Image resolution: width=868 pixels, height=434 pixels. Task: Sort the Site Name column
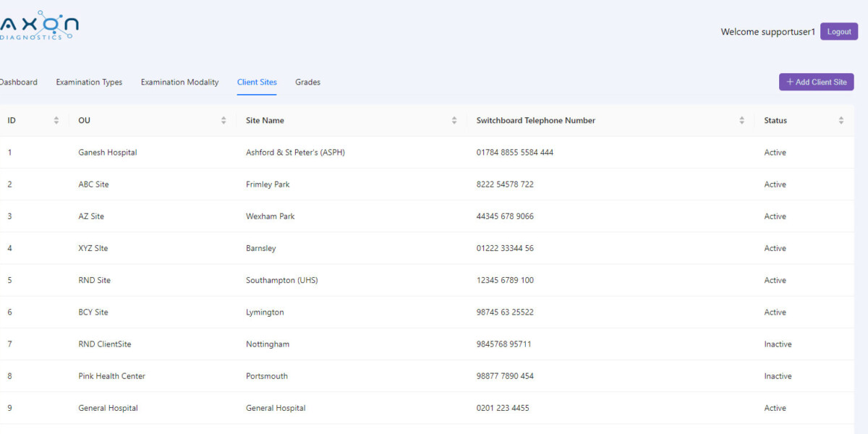454,120
